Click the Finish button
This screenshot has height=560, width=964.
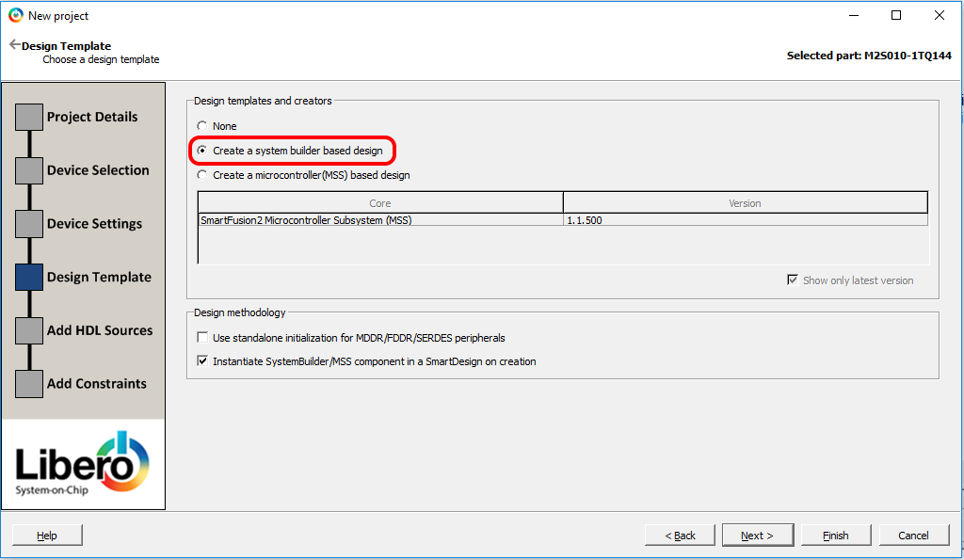836,536
